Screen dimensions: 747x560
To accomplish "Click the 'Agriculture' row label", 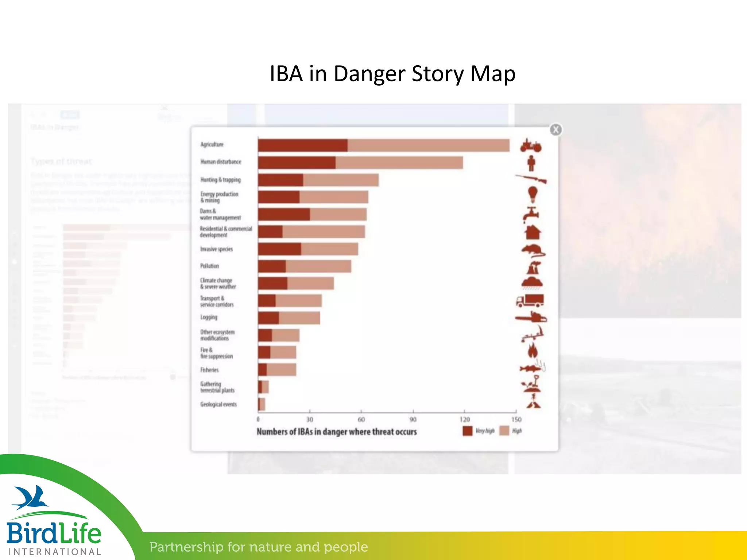I will 212,144.
